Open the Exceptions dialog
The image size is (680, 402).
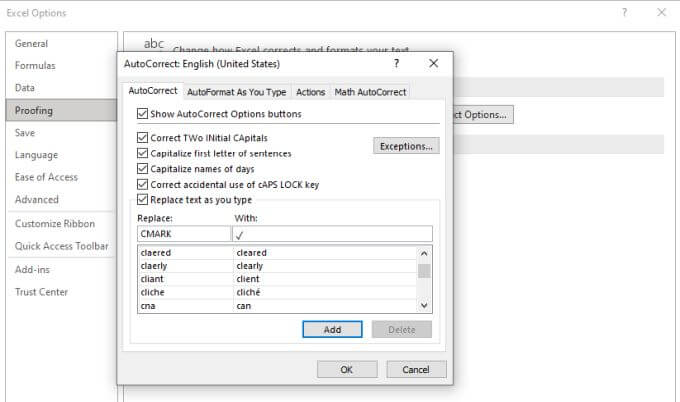(406, 146)
